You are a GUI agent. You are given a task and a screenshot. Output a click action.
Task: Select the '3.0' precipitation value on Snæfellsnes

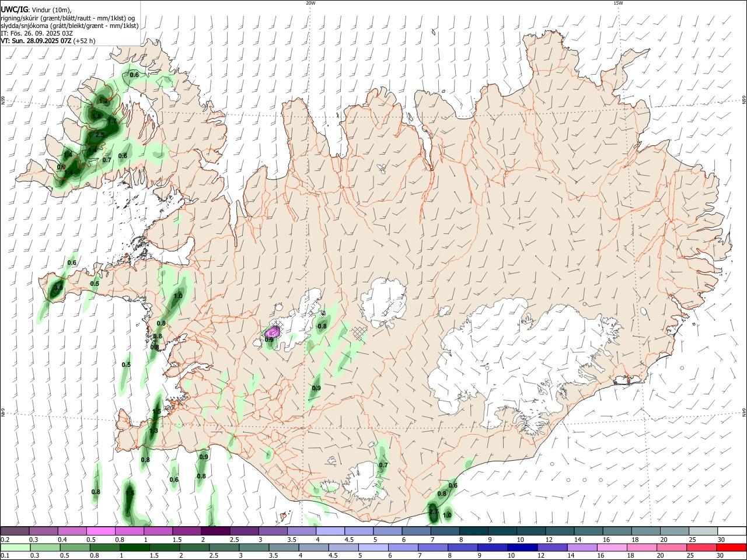[58, 288]
